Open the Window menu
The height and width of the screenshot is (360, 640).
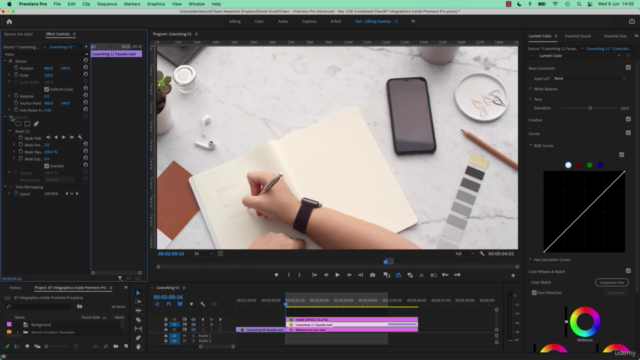pyautogui.click(x=196, y=4)
